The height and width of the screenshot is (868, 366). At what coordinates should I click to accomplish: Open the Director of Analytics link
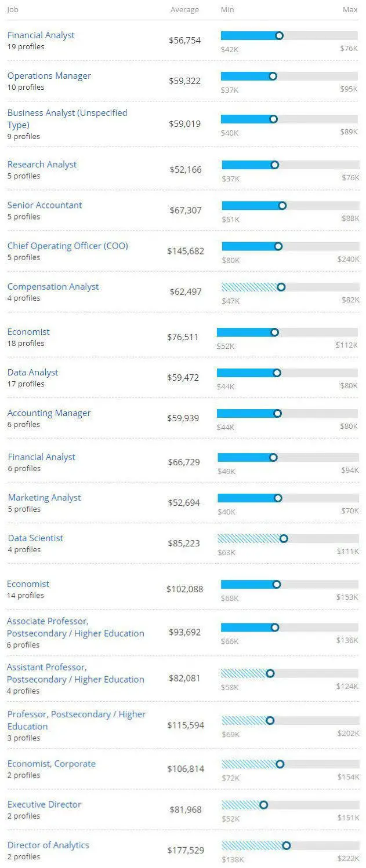pyautogui.click(x=48, y=845)
